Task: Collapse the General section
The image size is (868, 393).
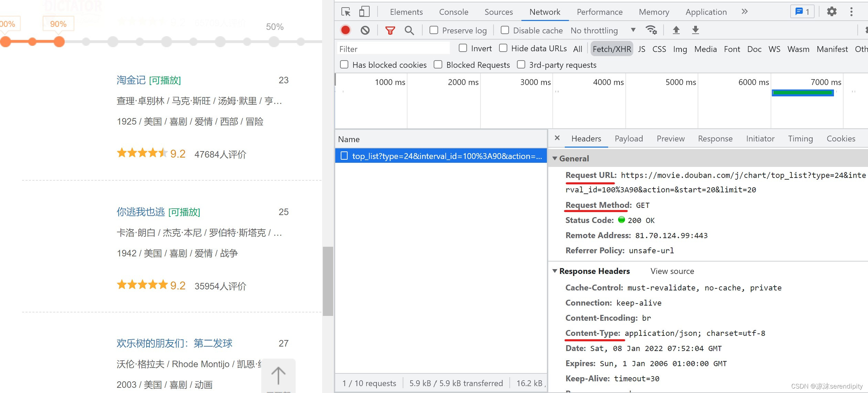Action: [555, 158]
